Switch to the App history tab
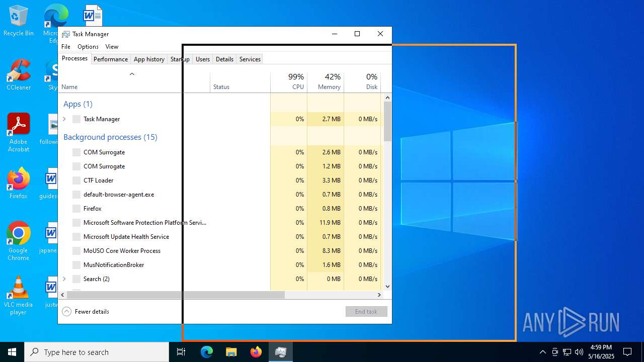The height and width of the screenshot is (362, 644). pyautogui.click(x=149, y=59)
